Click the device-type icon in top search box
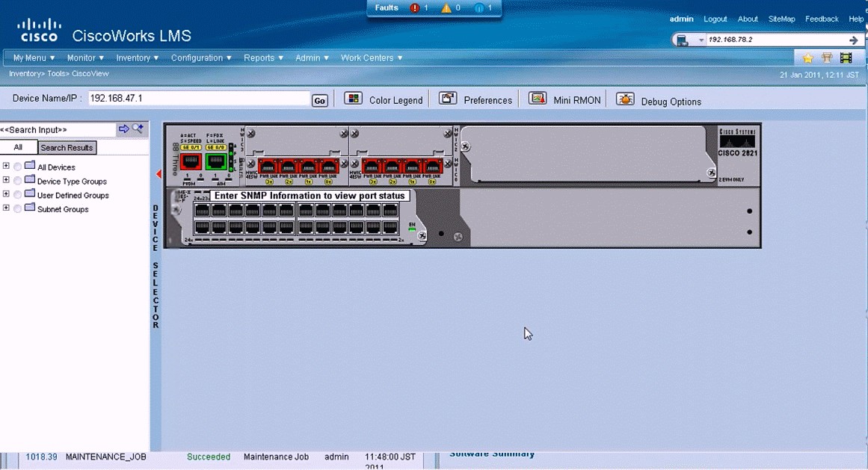 683,40
